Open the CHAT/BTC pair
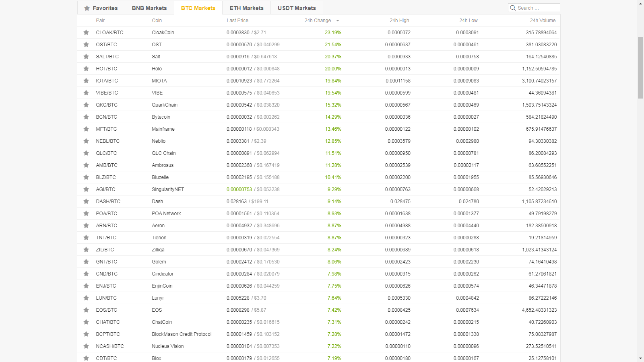 (x=108, y=322)
